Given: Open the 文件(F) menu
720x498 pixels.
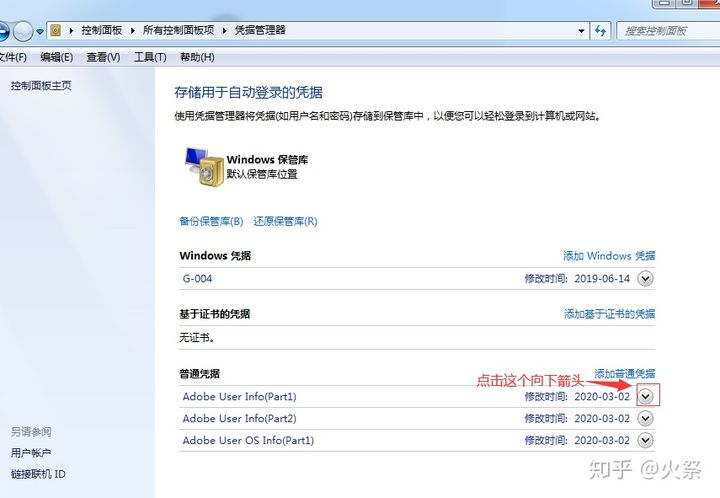Looking at the screenshot, I should 13,57.
